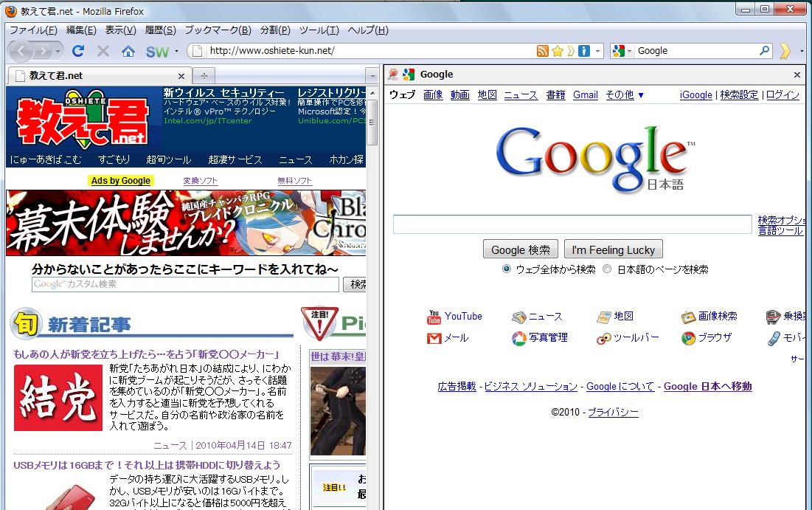Open the USBメモリは16GBまで article link

pos(147,465)
